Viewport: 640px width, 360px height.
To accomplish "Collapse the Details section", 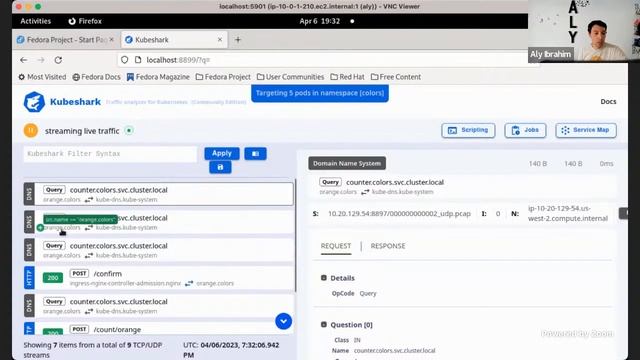I will point(324,278).
